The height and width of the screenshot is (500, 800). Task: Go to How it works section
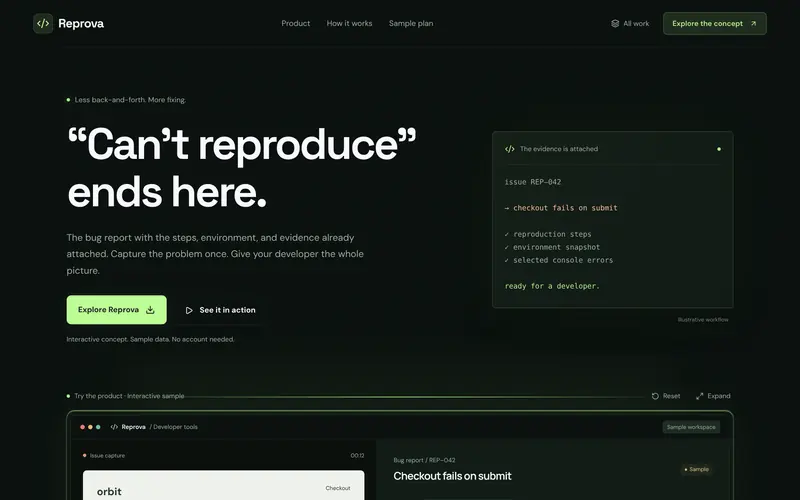coord(349,23)
